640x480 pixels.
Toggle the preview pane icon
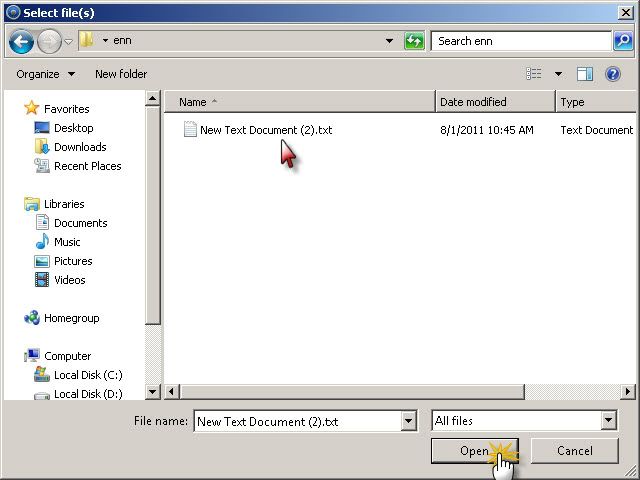coord(584,74)
